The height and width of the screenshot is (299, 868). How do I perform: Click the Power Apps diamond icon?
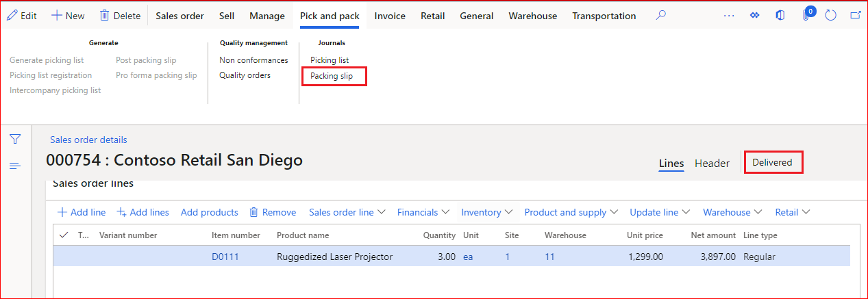(755, 16)
